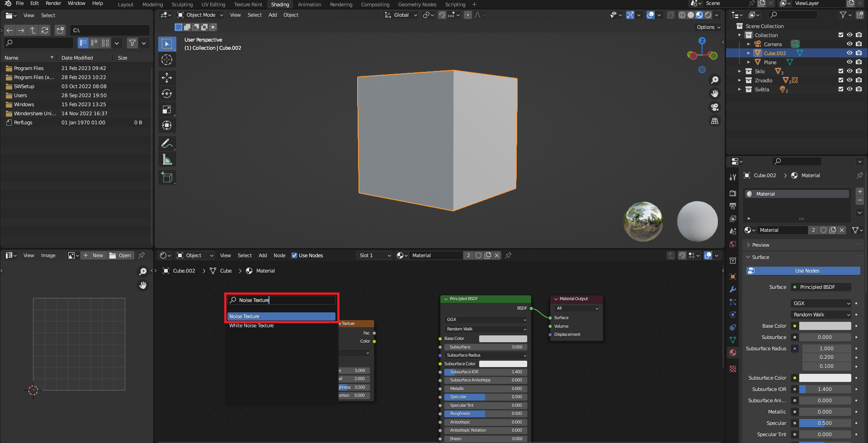Select the Rotate tool
The height and width of the screenshot is (443, 868).
point(167,94)
